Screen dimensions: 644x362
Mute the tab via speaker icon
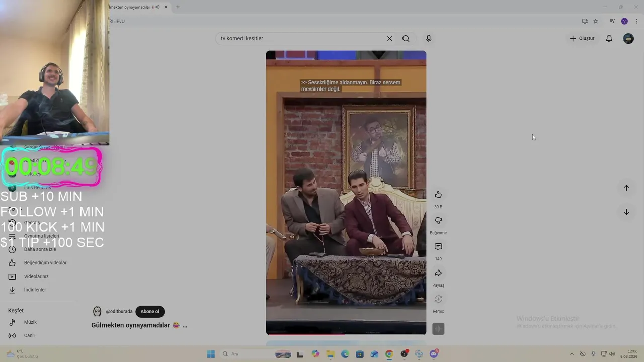tap(157, 7)
